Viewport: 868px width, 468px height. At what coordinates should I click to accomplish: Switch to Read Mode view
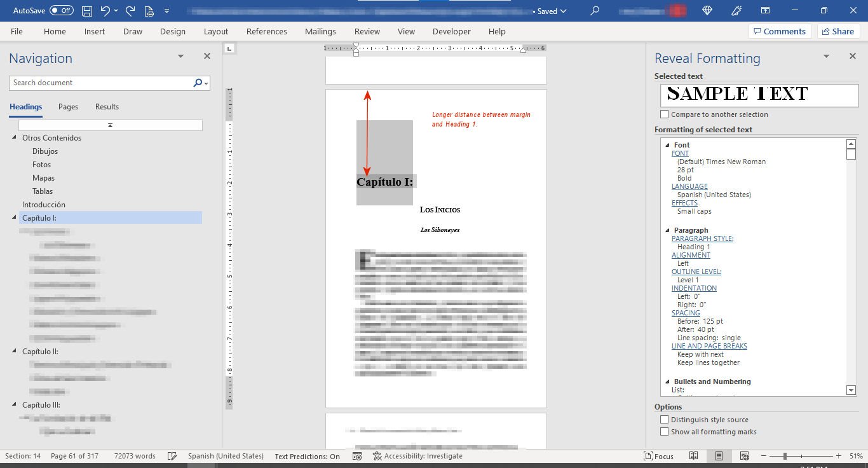tap(693, 456)
